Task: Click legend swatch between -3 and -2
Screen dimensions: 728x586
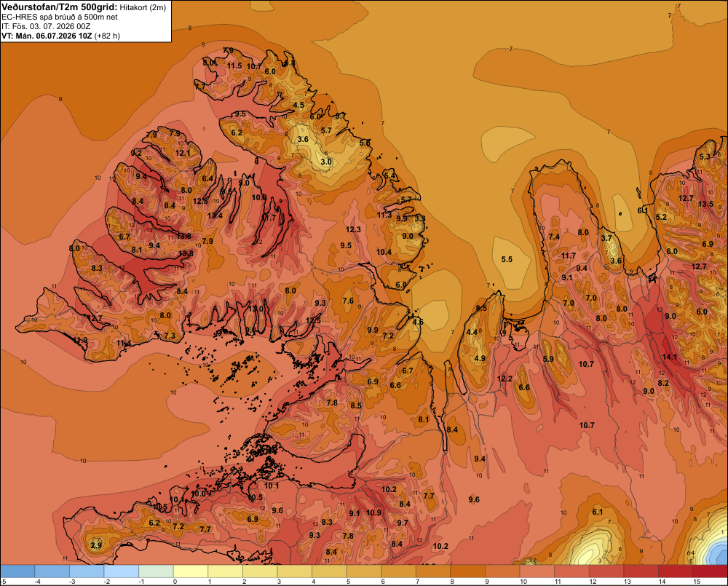Action: point(87,571)
